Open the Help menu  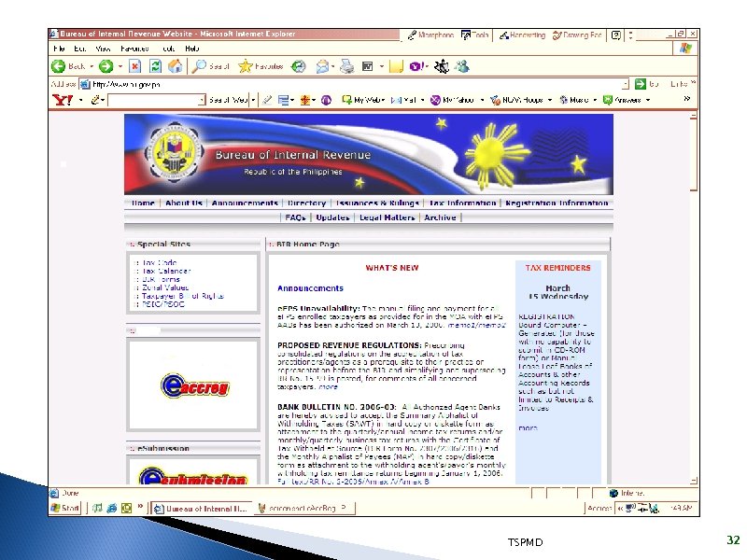[192, 49]
